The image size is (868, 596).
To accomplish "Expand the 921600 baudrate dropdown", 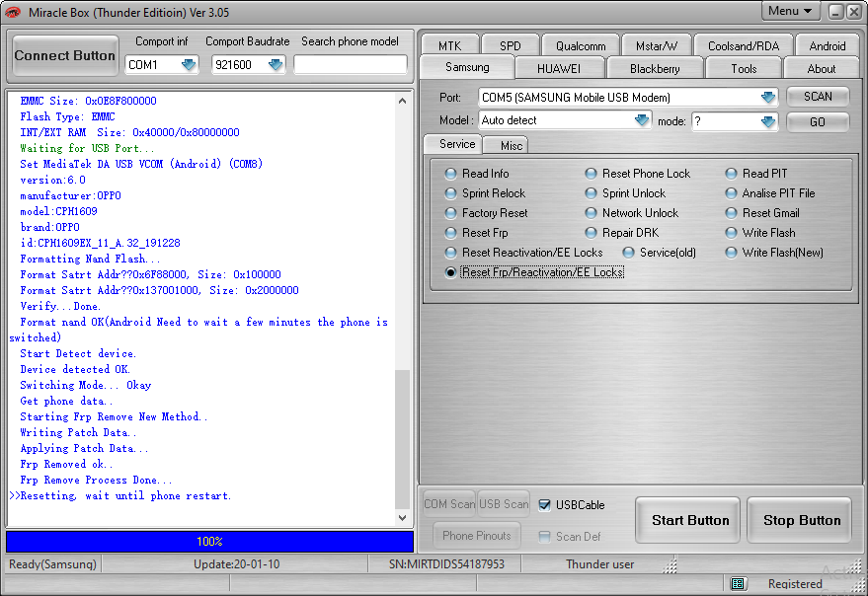I will coord(276,65).
